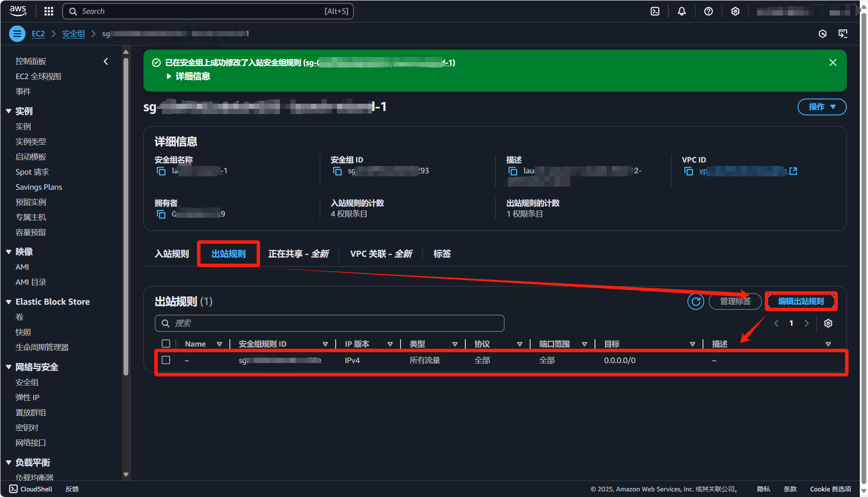Open the notifications bell

[x=681, y=11]
